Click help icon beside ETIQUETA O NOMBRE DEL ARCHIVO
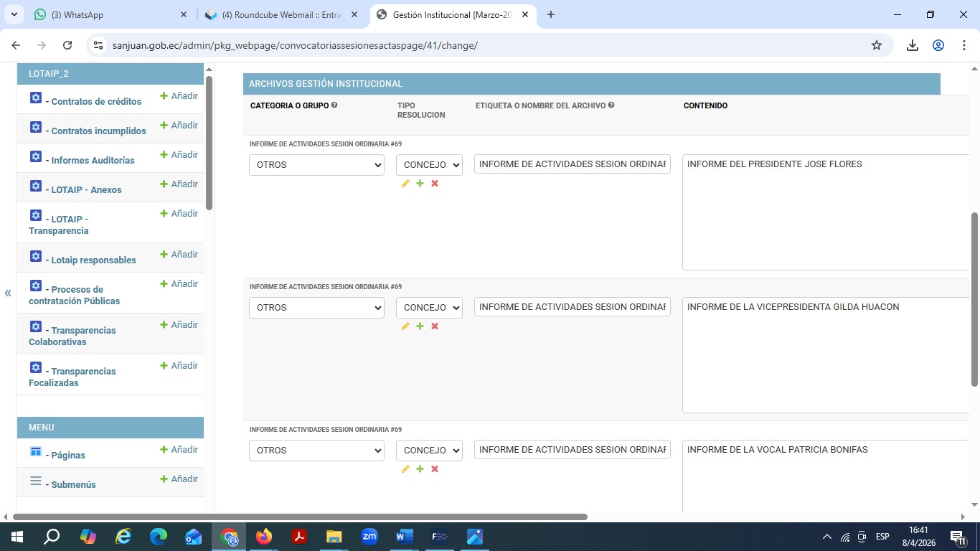Screen dimensions: 980x551 [x=611, y=105]
